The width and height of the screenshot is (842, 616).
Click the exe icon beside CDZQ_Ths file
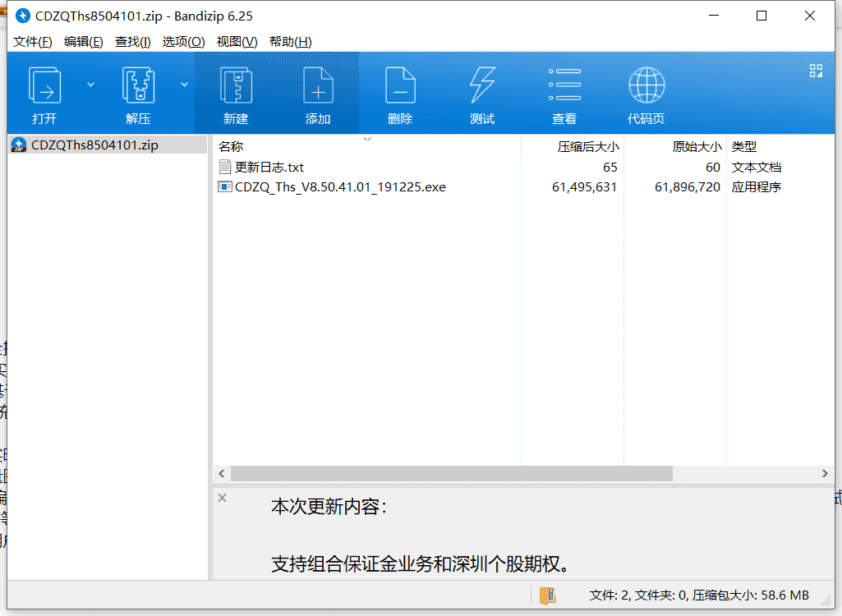(224, 187)
